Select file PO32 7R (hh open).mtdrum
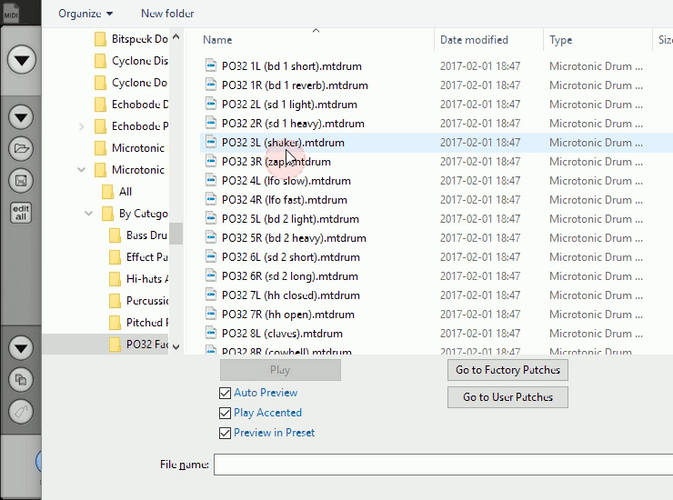Screen dimensions: 673x500 coord(288,315)
